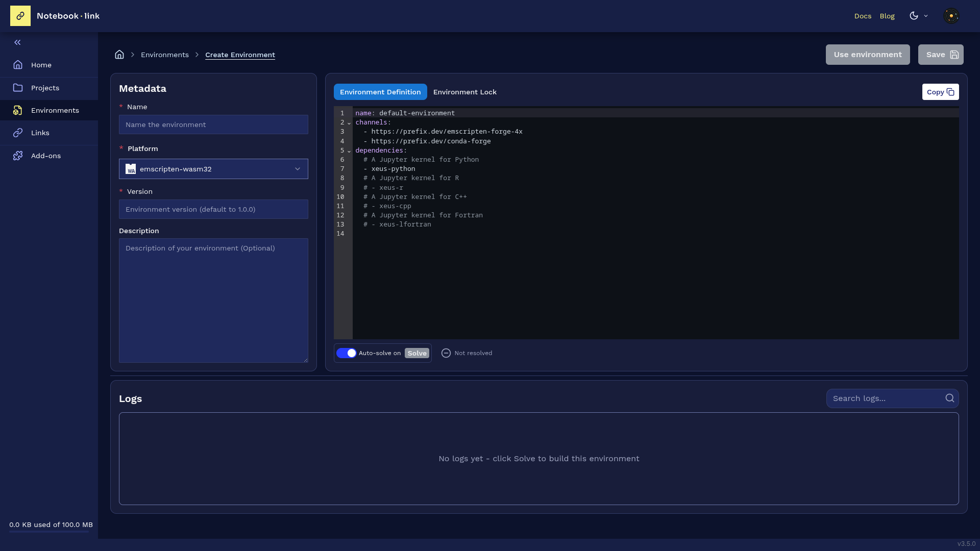Open the user avatar menu
This screenshot has width=980, height=551.
(x=951, y=16)
